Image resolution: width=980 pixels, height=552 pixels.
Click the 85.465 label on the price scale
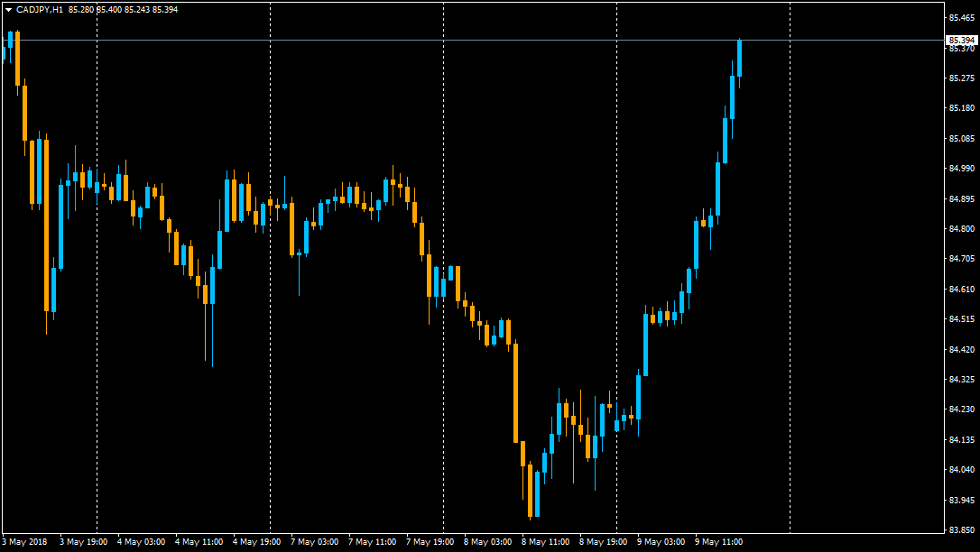click(961, 18)
